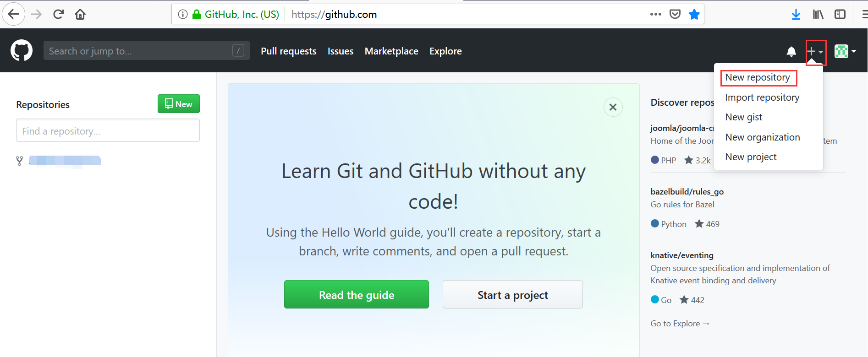Open page actions three-dot menu in address bar

pos(656,14)
